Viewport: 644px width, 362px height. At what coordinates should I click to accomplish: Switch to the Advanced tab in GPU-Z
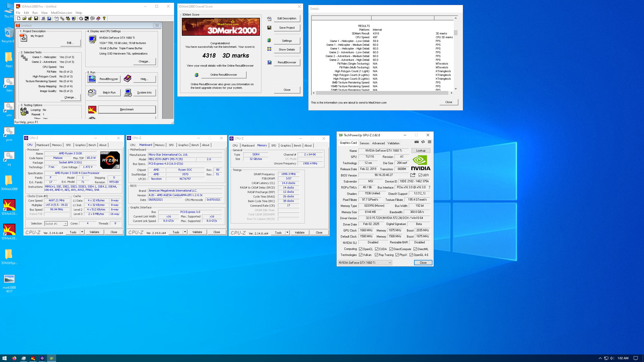point(378,143)
